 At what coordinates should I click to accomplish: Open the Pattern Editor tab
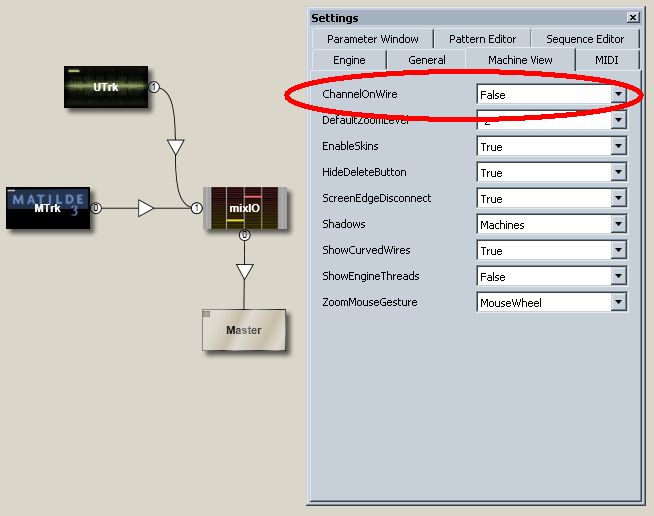[482, 39]
